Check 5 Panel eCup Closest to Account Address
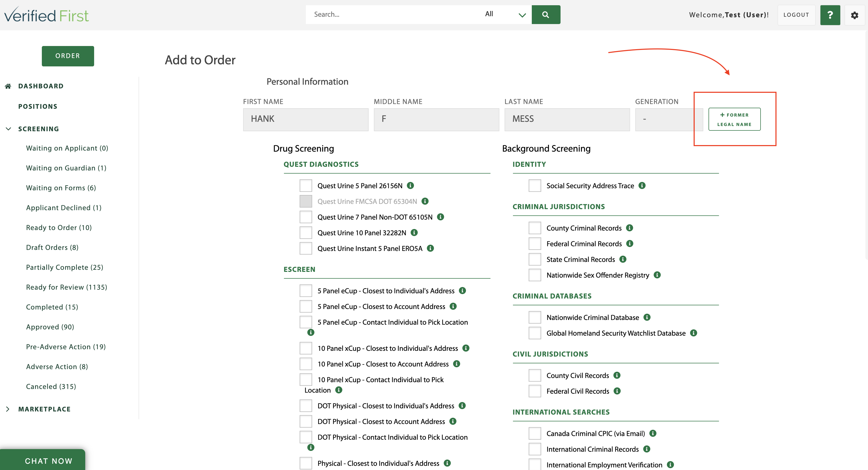Viewport: 868px width, 470px height. click(306, 306)
